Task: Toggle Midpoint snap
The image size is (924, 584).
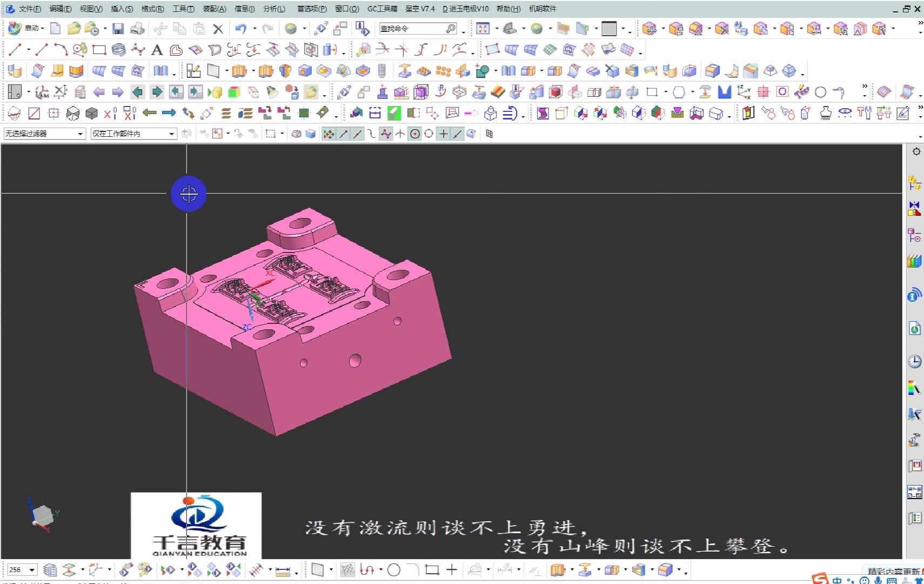Action: coord(358,134)
